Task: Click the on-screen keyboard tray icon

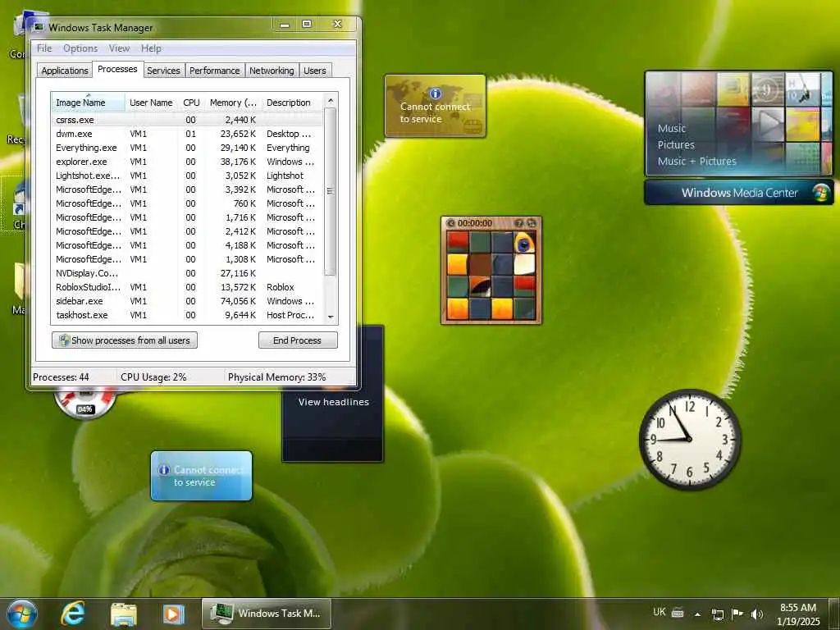Action: pyautogui.click(x=678, y=613)
